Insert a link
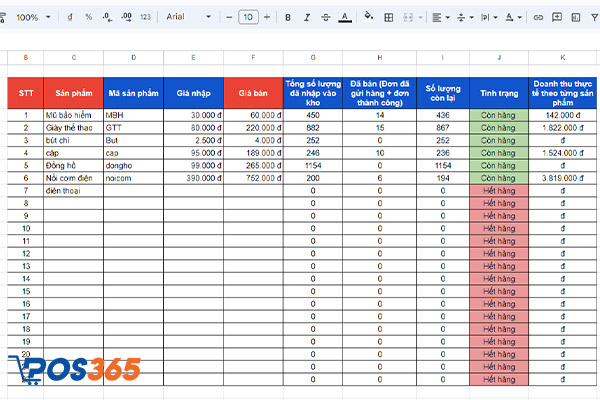Viewport: 600px width, 400px height. pyautogui.click(x=538, y=17)
